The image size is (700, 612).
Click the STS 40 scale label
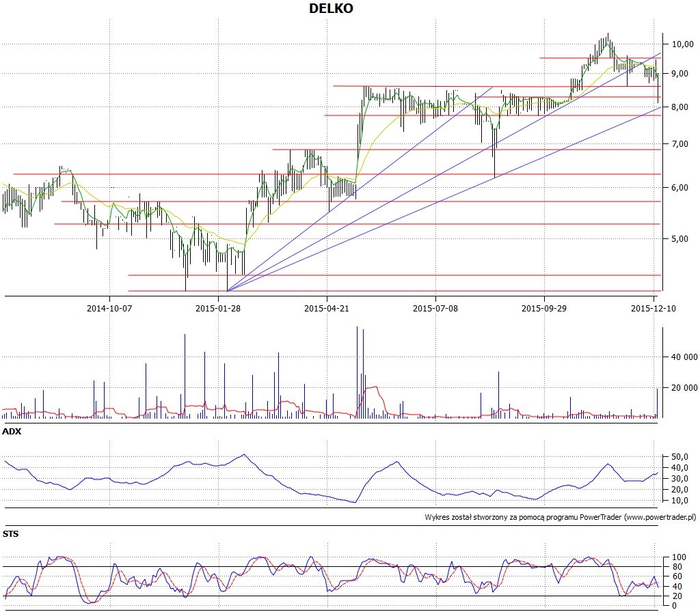tap(677, 587)
